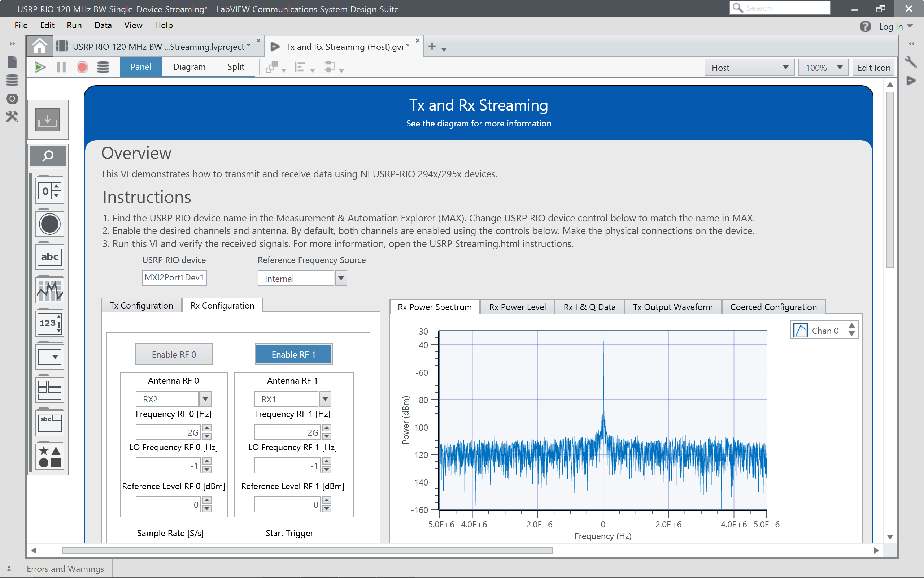Open the File menu
Screen dimensions: 924x578
click(21, 25)
